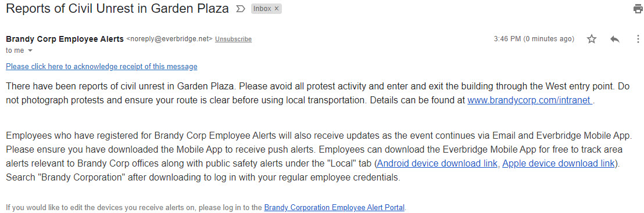644x213 pixels.
Task: Open the Brandy Corporation Employee Alert Portal link
Action: point(334,207)
